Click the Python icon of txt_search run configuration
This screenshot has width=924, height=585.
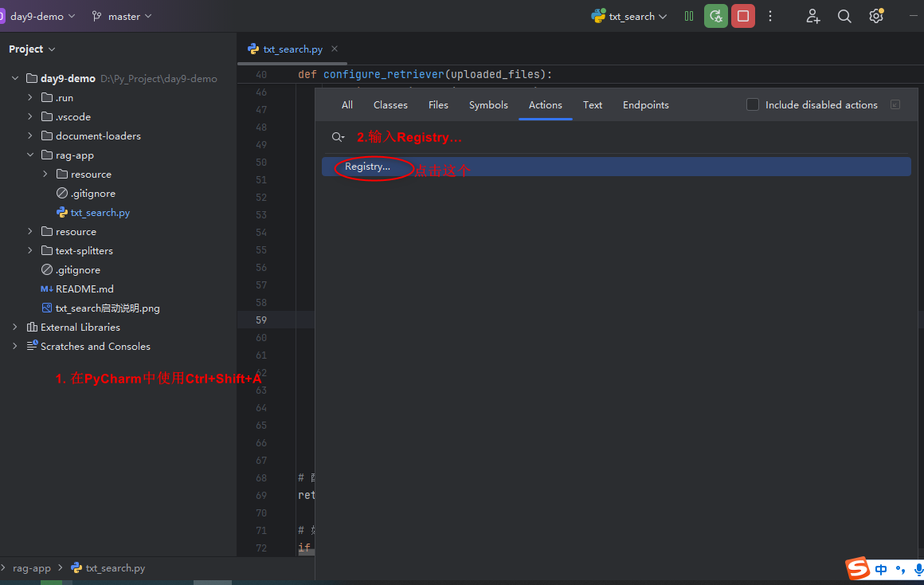pos(598,16)
